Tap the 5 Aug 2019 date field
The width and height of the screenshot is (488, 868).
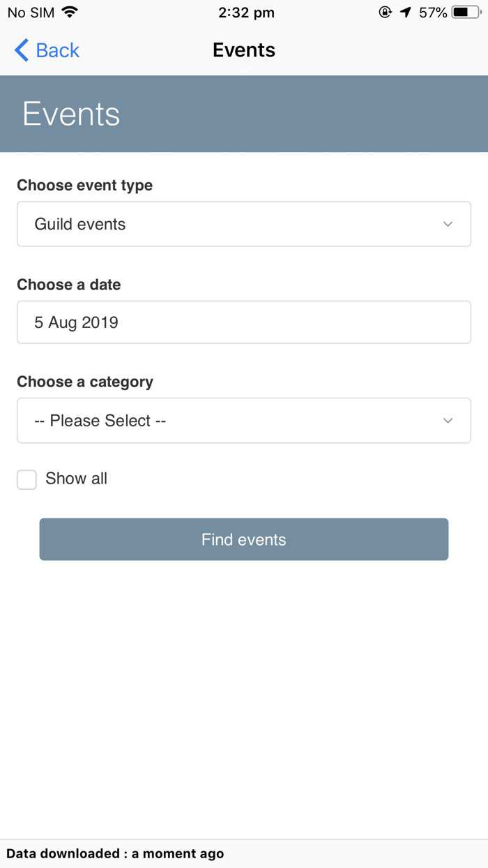pyautogui.click(x=243, y=322)
